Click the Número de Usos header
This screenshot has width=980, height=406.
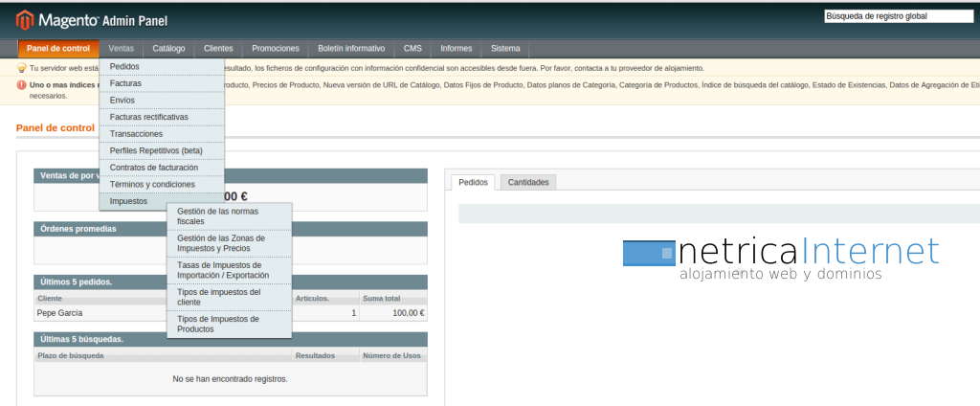click(391, 355)
